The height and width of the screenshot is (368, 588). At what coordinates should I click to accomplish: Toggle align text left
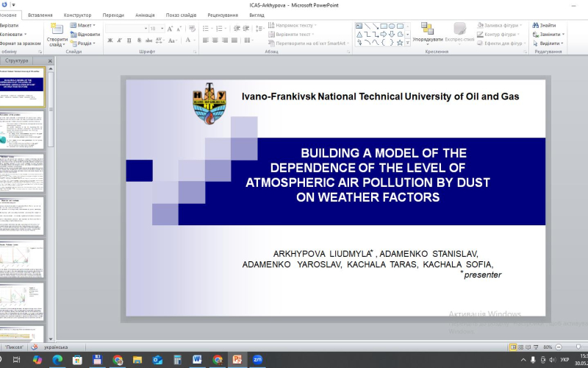(x=206, y=40)
